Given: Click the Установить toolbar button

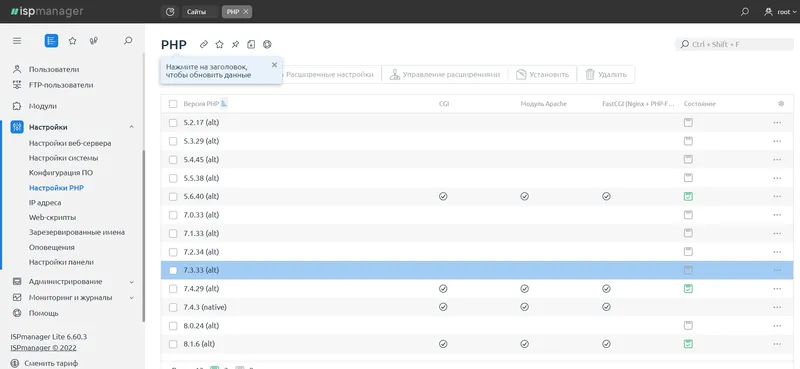Looking at the screenshot, I should 542,75.
